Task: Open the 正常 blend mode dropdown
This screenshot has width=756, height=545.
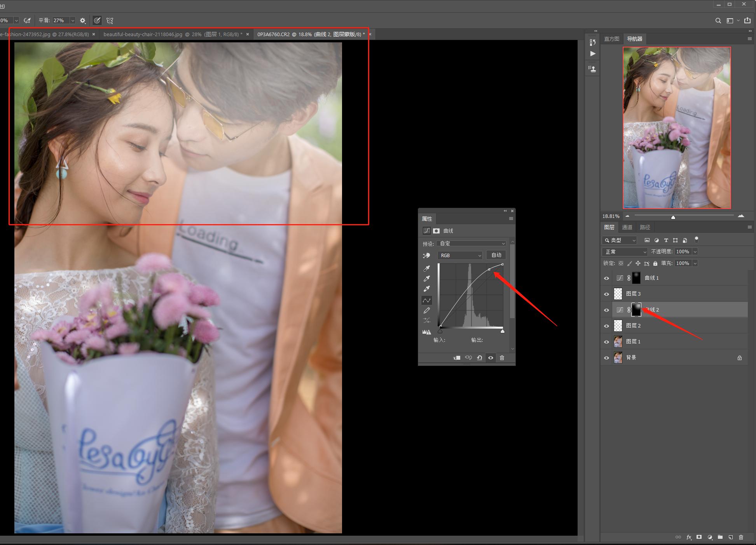Action: pyautogui.click(x=625, y=252)
